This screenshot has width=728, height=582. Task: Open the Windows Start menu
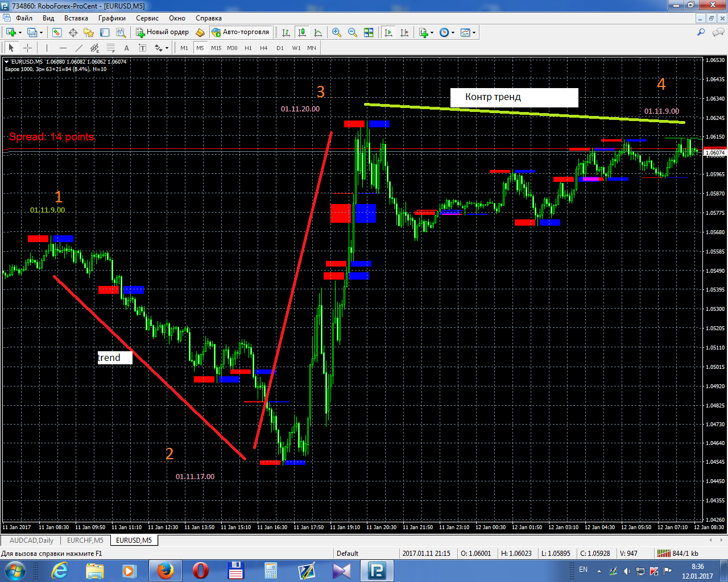15,571
